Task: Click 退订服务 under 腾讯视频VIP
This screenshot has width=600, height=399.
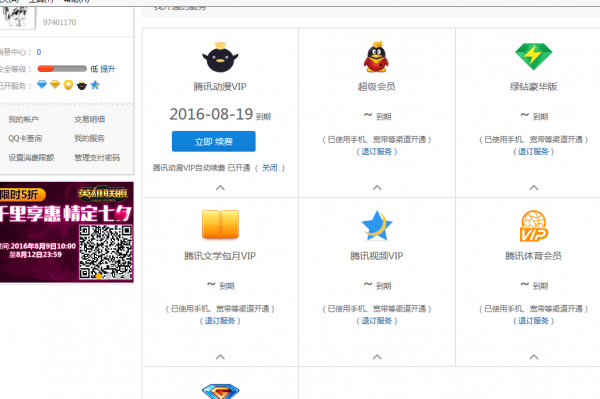Action: 377,321
